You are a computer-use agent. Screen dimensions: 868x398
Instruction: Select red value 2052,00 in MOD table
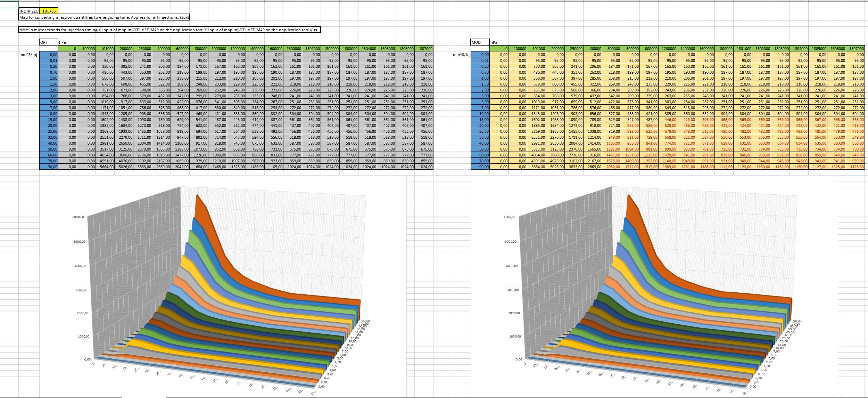pos(612,167)
